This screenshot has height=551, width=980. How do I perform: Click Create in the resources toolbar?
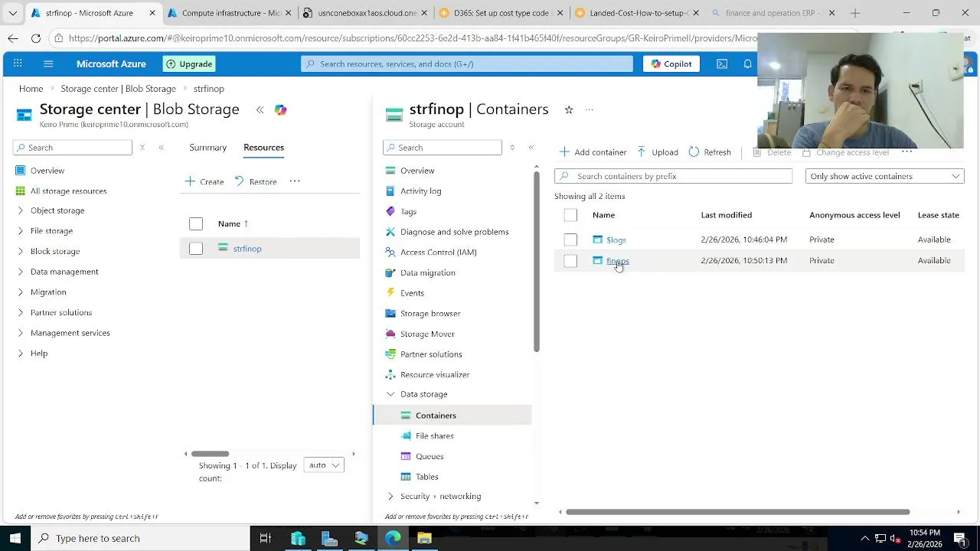(x=204, y=181)
